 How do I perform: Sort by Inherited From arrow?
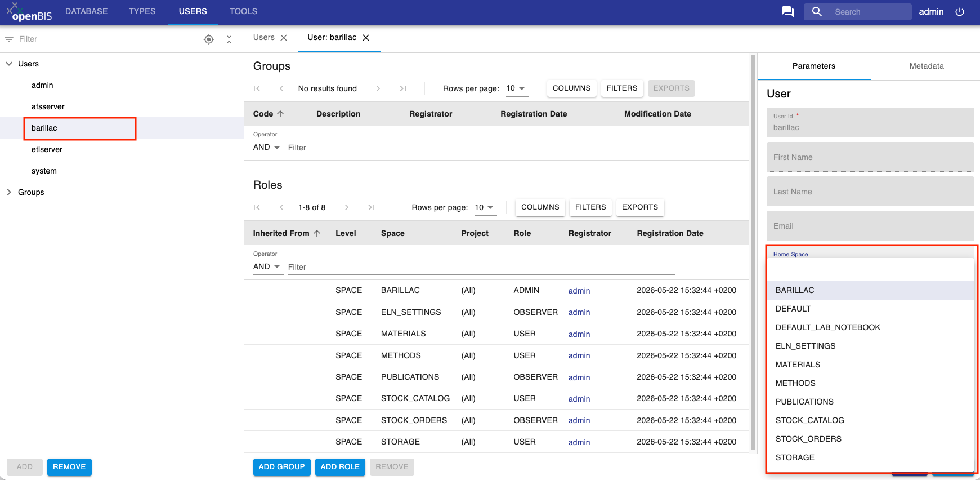pos(317,233)
